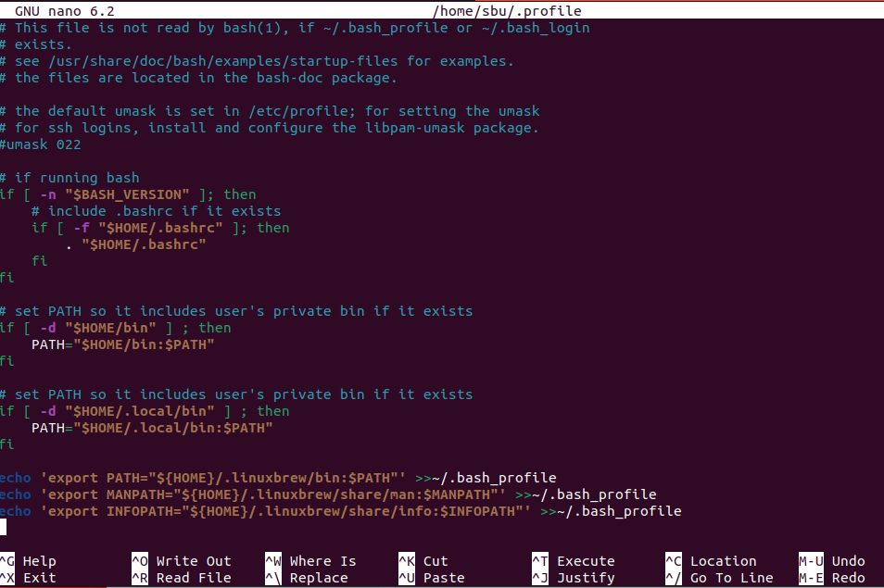Place cursor on PATH="$HOME/.local/bin:$PATH" line

(x=152, y=428)
